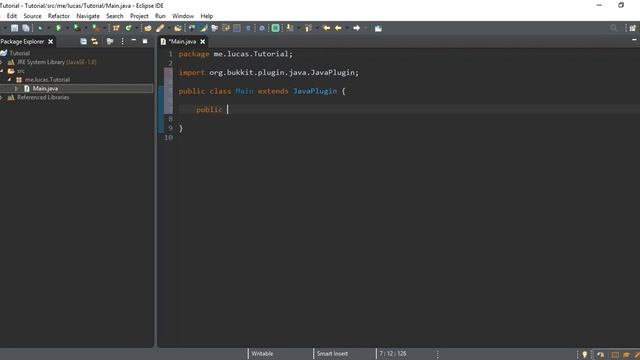This screenshot has width=640, height=360.
Task: Close the Main.java editor tab
Action: coord(202,42)
